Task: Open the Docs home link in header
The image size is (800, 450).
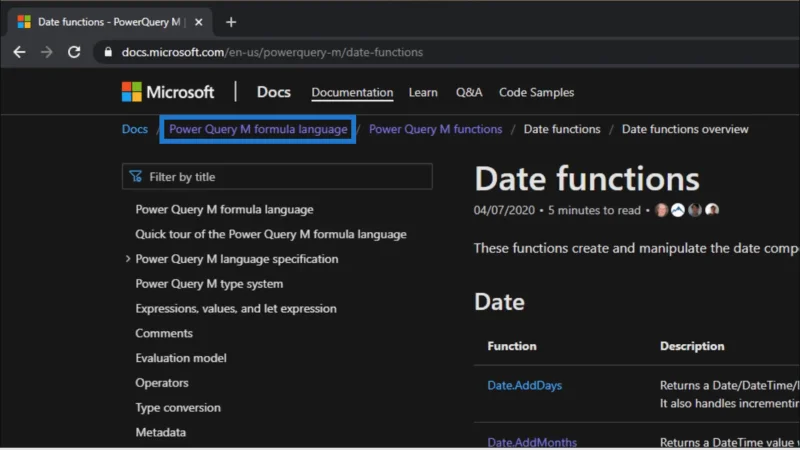Action: click(x=273, y=92)
